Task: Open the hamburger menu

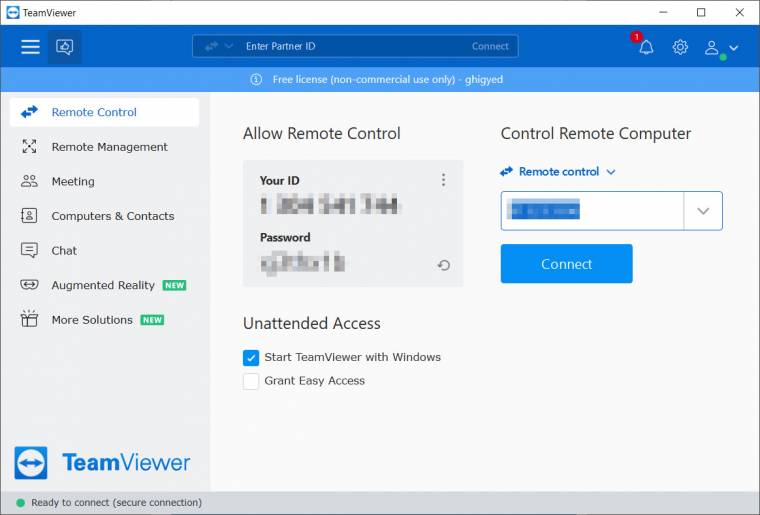Action: pyautogui.click(x=30, y=47)
